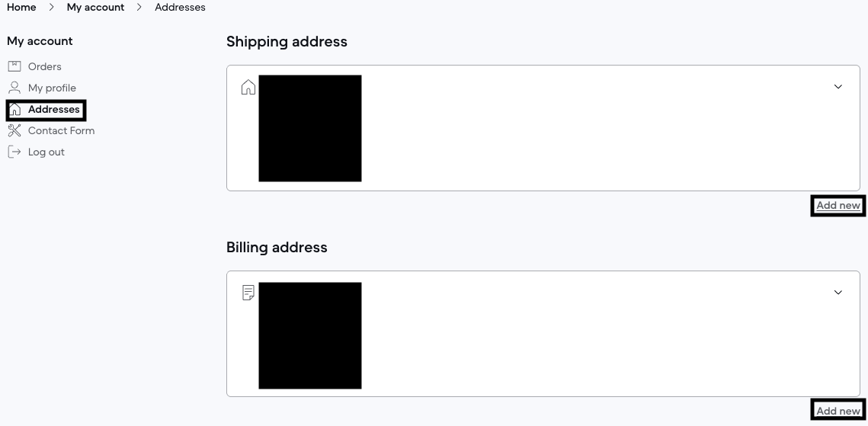Go to My account in the breadcrumb

point(95,7)
